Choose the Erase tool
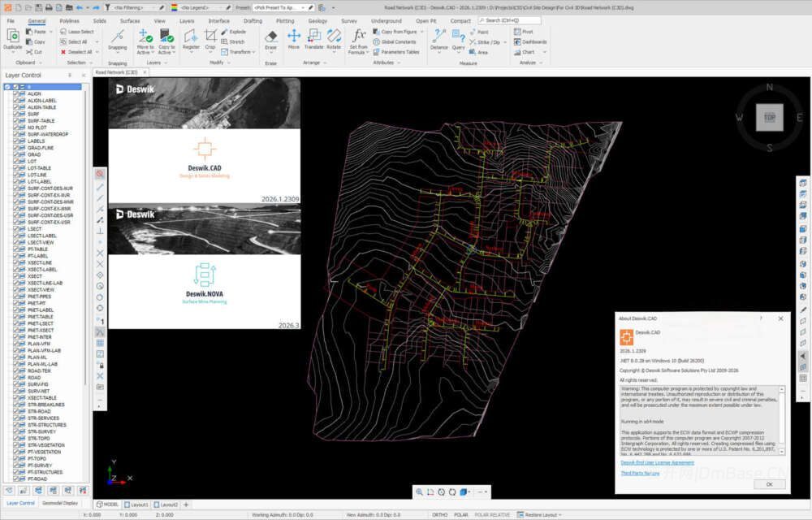 coord(271,40)
